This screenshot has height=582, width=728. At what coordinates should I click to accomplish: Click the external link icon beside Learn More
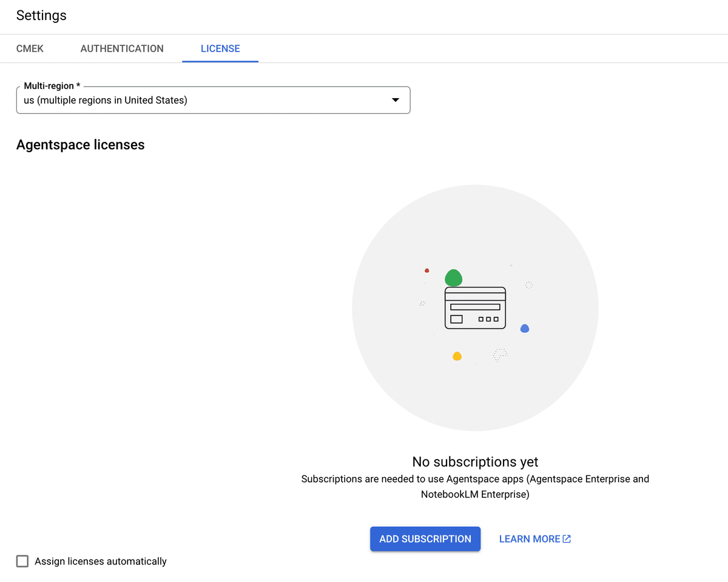(x=567, y=539)
